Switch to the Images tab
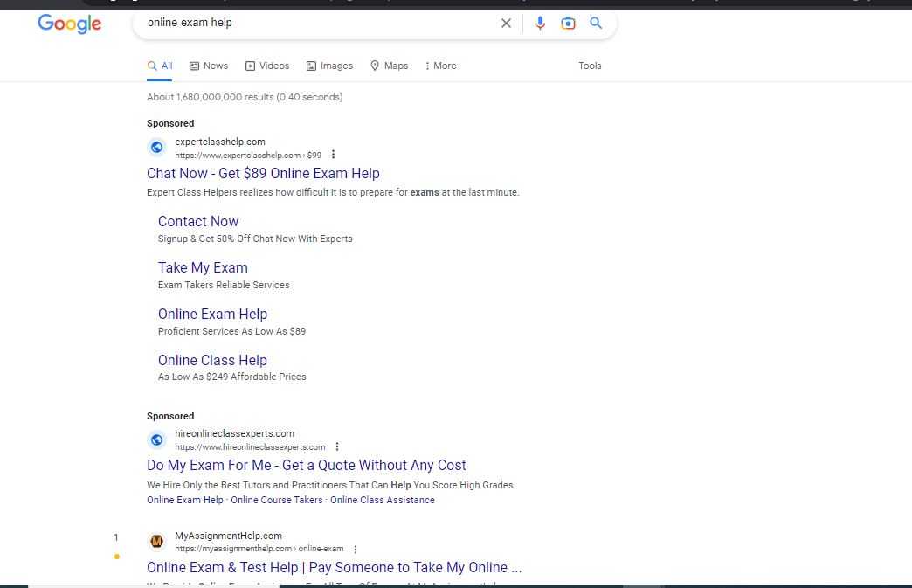 330,66
